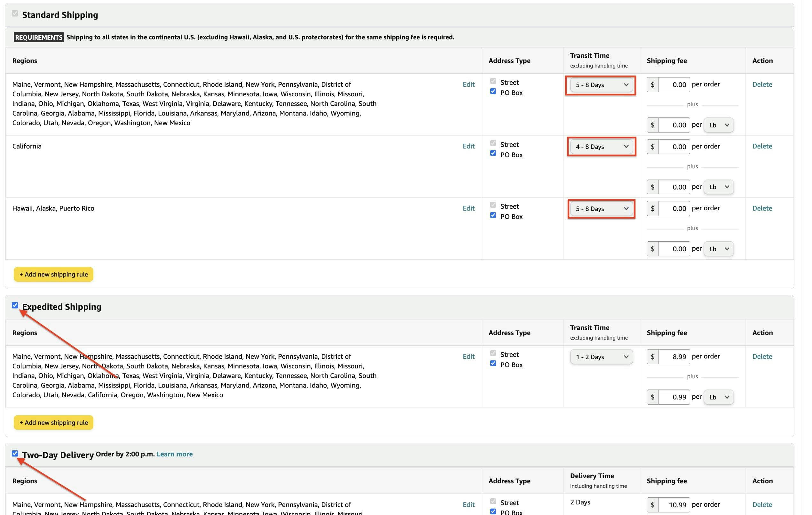Delete the Hawaii, Alaska, Puerto Rico rule

coord(762,208)
